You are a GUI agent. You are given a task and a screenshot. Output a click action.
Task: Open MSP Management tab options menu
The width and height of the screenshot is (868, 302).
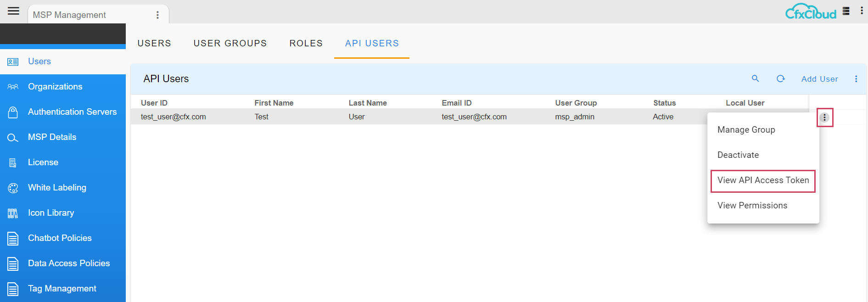[x=157, y=15]
